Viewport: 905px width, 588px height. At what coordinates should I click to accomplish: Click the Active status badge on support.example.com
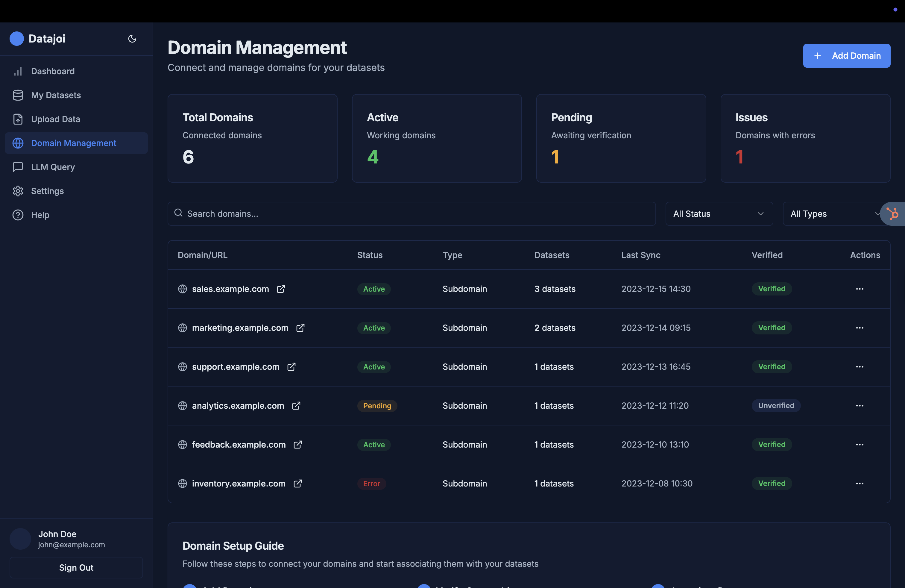(x=374, y=367)
